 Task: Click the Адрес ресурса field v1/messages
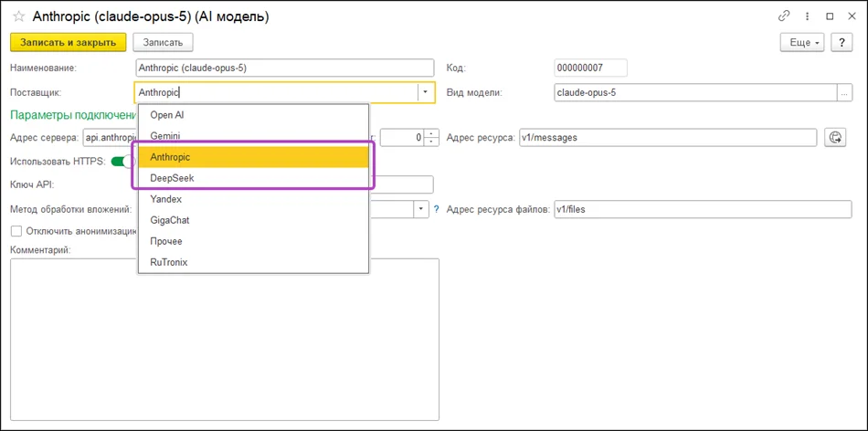click(667, 138)
